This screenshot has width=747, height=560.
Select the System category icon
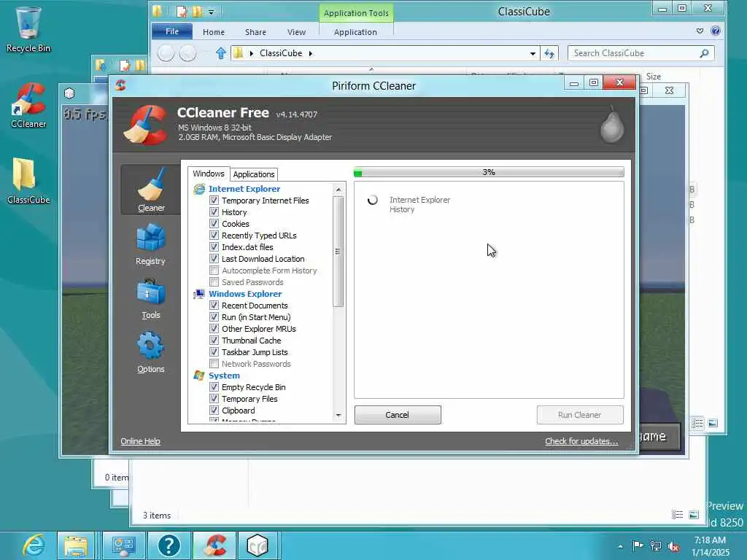pos(199,376)
